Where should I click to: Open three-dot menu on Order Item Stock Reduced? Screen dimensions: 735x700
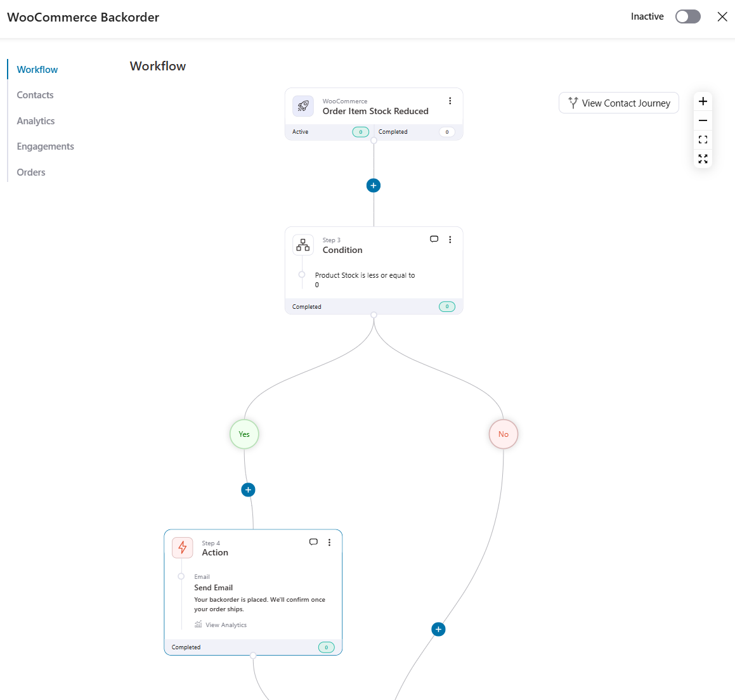click(x=450, y=101)
